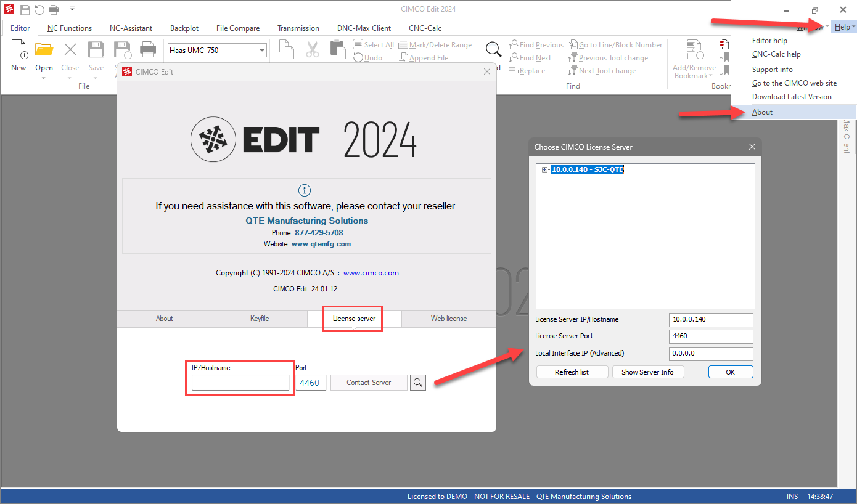
Task: Expand the 10.0.0.140 - SJC-QTE tree node
Action: pos(544,169)
